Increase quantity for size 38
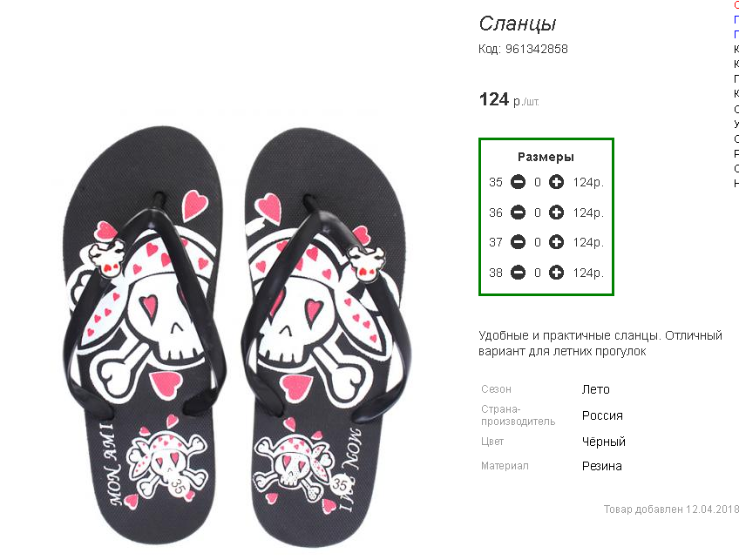Viewport: 739px width, 560px height. click(x=556, y=273)
